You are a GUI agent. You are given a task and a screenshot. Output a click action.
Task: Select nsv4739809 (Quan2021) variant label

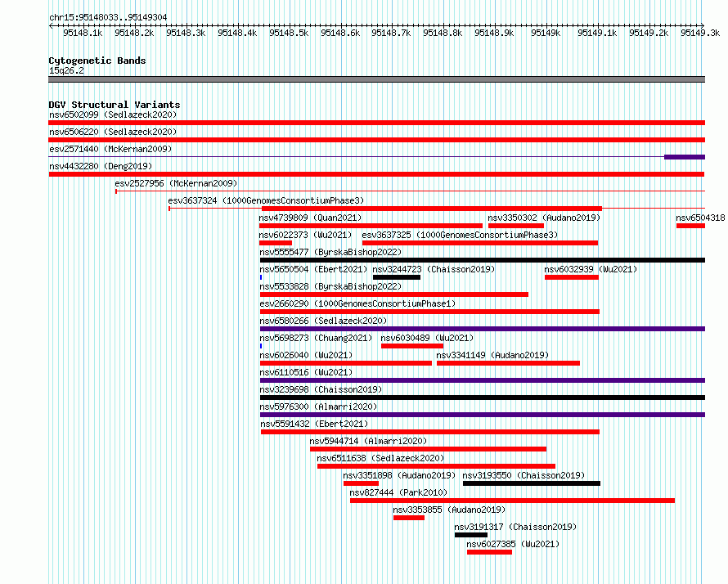[310, 218]
